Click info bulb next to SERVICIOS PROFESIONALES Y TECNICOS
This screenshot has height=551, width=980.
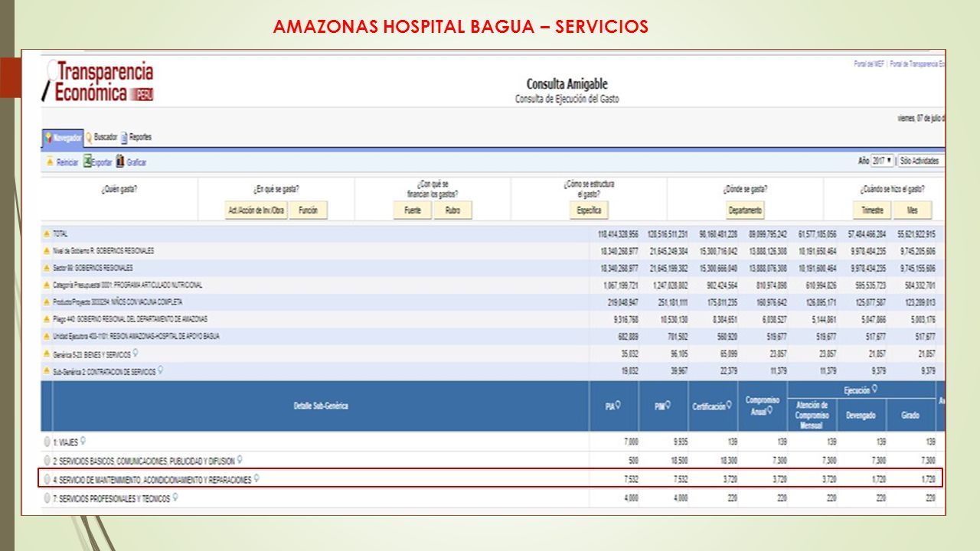pyautogui.click(x=176, y=497)
